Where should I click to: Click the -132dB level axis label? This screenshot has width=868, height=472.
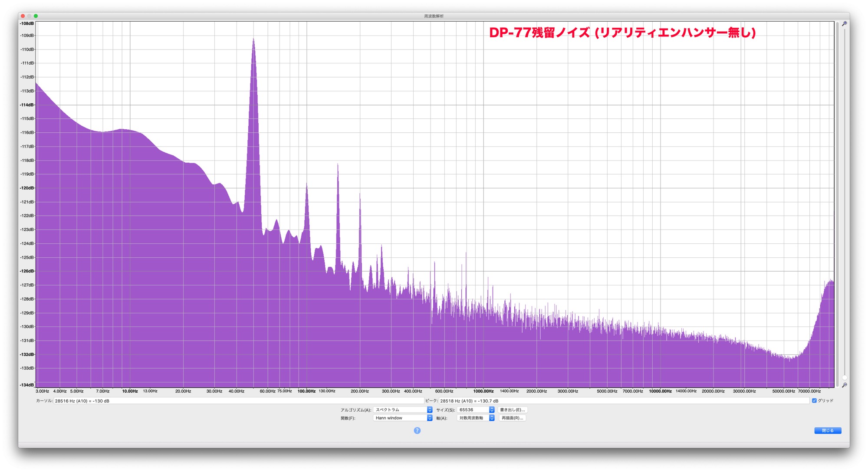(27, 354)
